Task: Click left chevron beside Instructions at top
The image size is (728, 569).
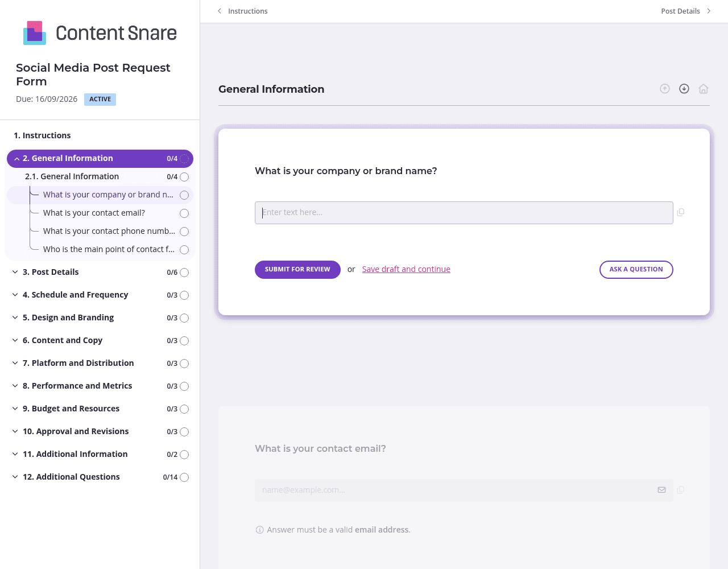Action: coord(220,11)
